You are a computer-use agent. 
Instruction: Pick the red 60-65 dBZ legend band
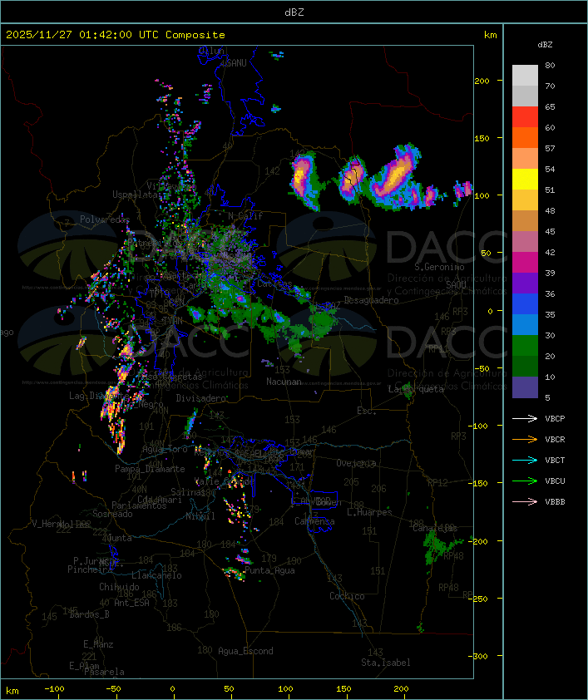tap(525, 117)
